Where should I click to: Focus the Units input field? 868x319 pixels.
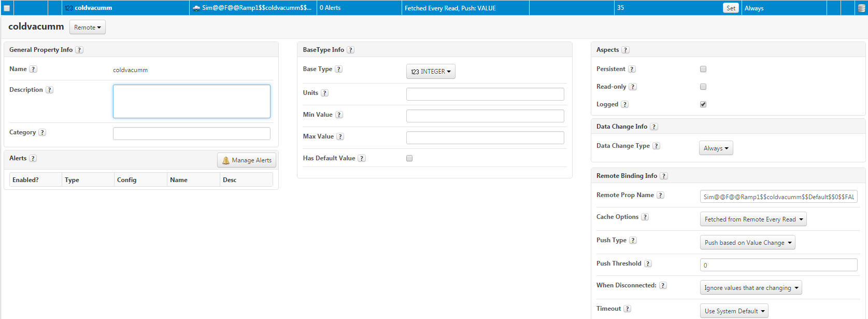click(485, 94)
